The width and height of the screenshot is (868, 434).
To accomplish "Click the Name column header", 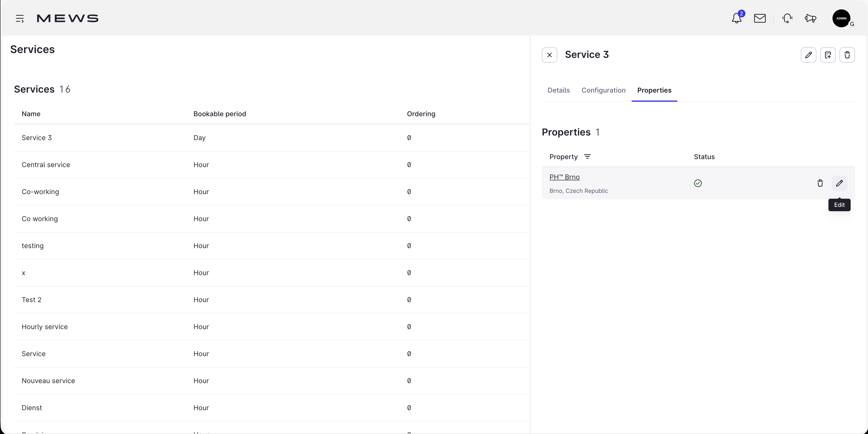I will coord(31,114).
